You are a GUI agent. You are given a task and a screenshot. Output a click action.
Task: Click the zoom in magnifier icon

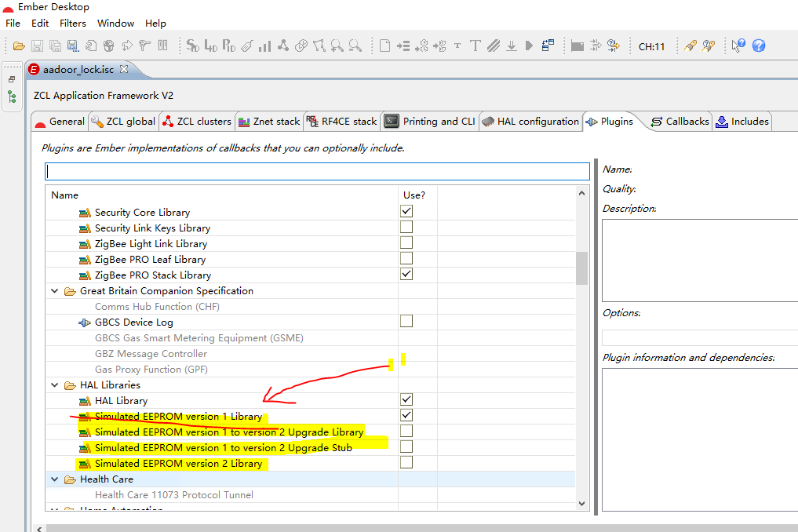[x=337, y=46]
